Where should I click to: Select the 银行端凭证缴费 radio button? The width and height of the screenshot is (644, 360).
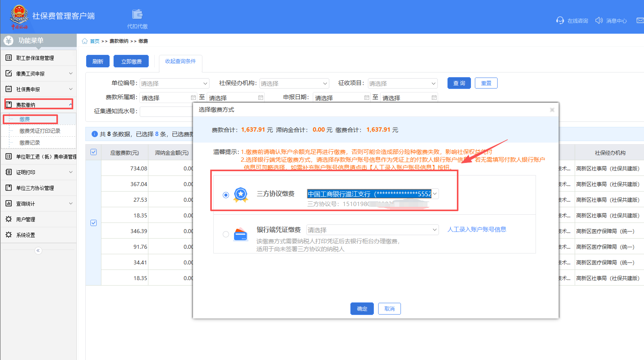pyautogui.click(x=226, y=234)
